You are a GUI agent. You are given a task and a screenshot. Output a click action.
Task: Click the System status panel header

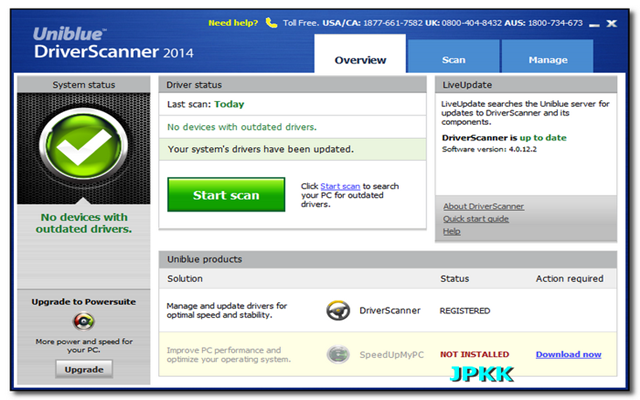point(84,85)
